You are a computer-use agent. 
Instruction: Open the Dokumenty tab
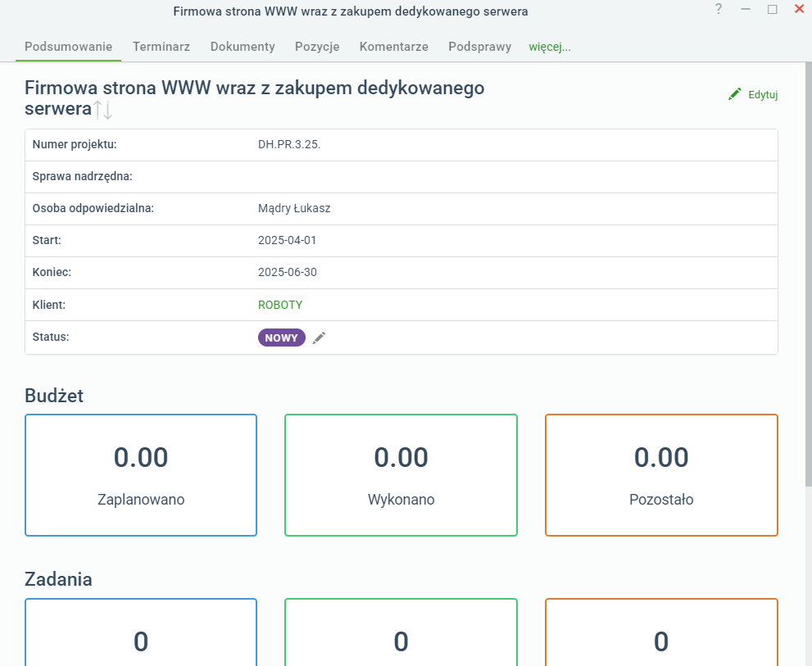pos(243,47)
